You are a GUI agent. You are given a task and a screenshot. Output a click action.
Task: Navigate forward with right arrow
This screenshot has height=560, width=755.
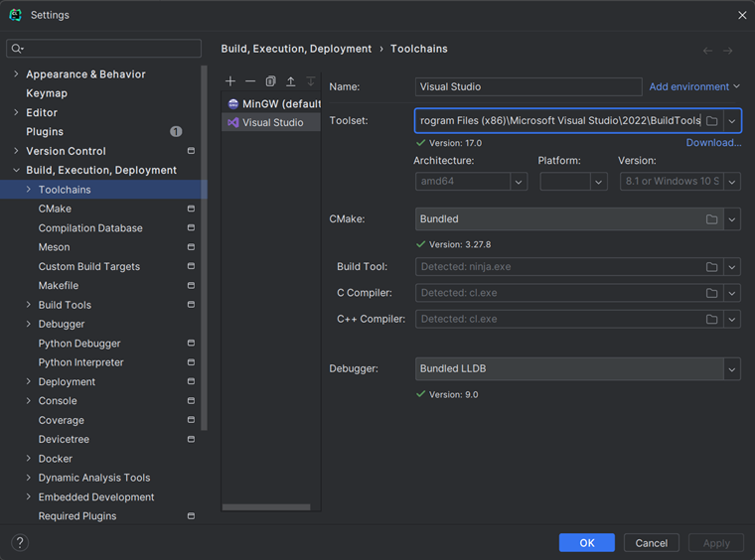point(727,51)
